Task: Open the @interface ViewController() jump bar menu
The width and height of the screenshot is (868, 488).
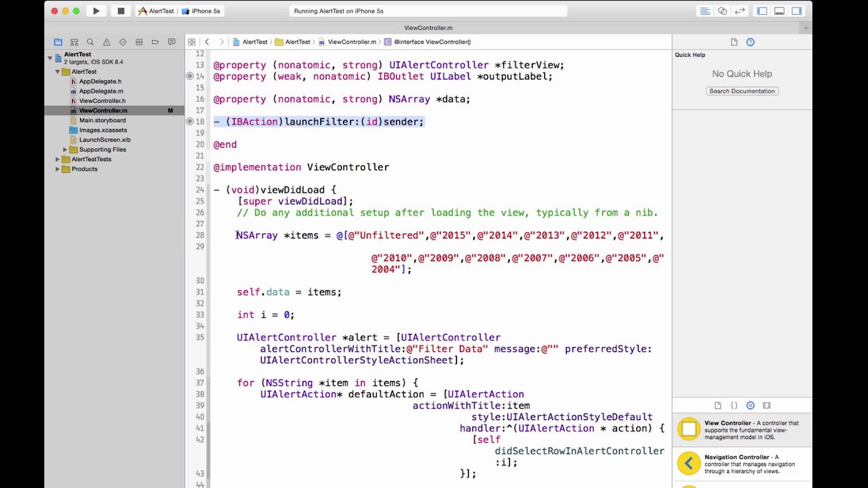Action: click(x=427, y=42)
